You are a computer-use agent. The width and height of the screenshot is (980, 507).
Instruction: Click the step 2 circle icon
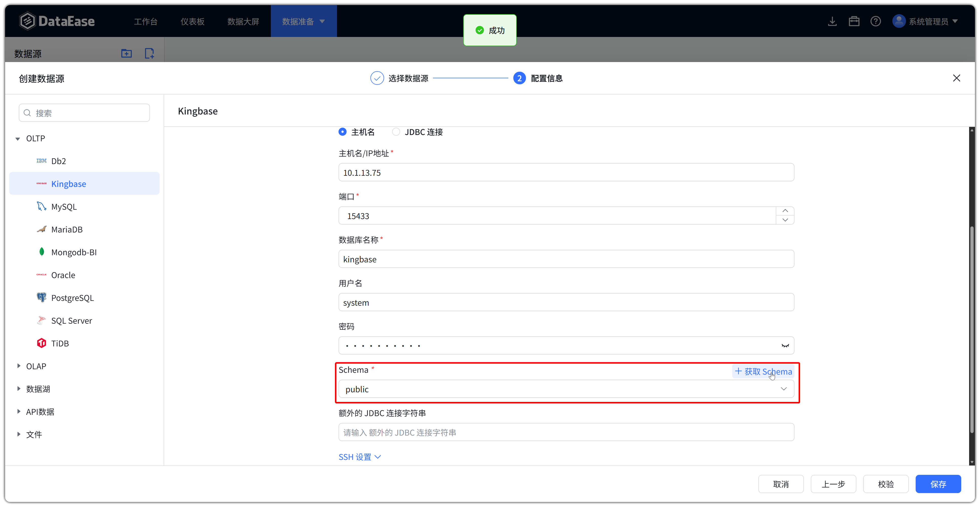(519, 78)
